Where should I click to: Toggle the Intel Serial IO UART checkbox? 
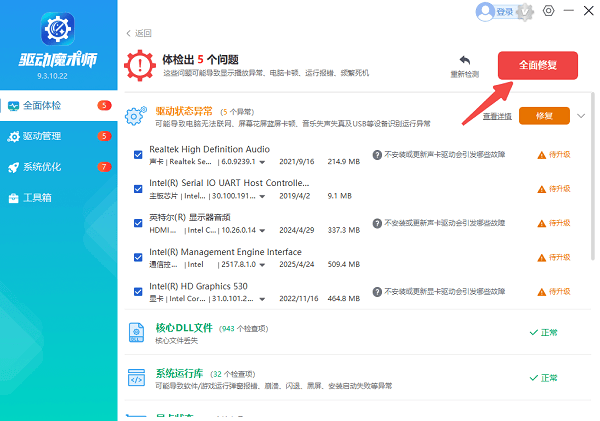[x=138, y=188]
